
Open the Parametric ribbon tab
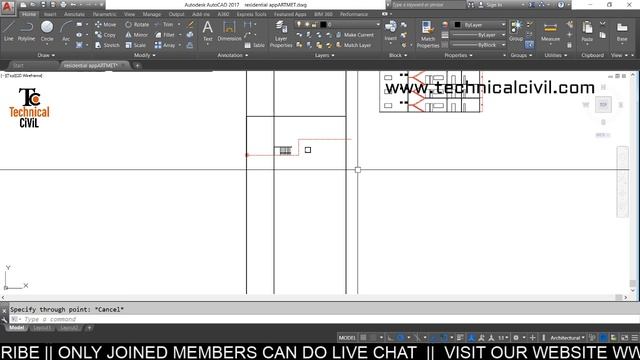pos(104,14)
